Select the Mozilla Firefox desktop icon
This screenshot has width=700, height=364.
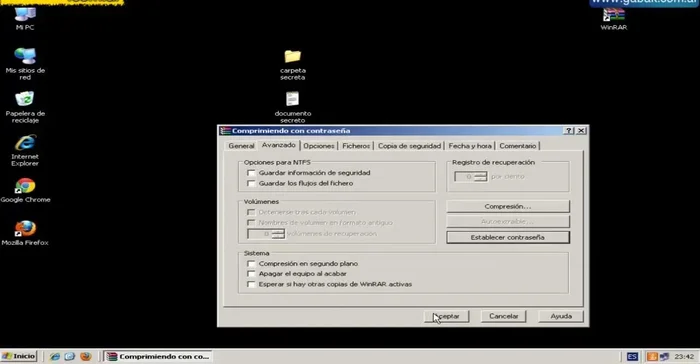(25, 233)
